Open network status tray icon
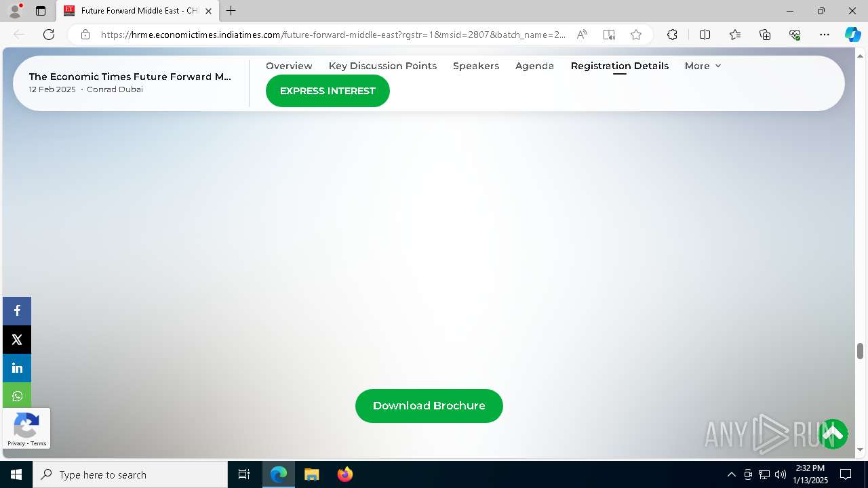The width and height of the screenshot is (868, 488). (764, 474)
